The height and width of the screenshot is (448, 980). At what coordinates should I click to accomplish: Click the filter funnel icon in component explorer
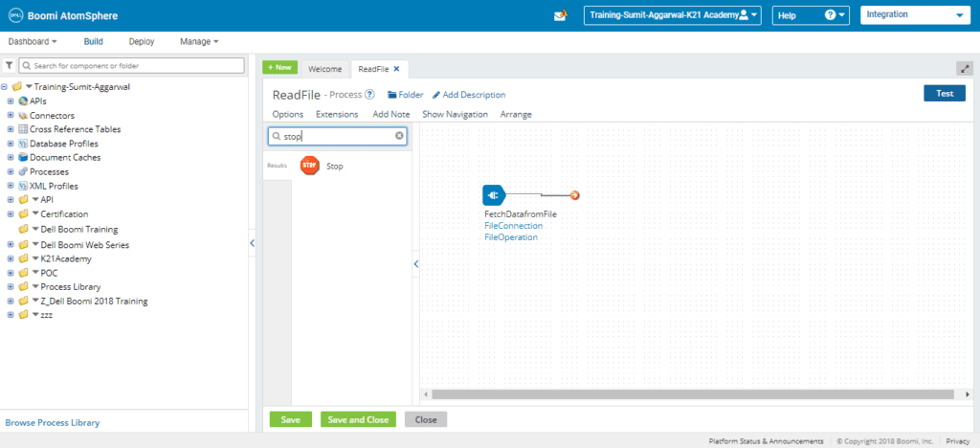coord(10,65)
